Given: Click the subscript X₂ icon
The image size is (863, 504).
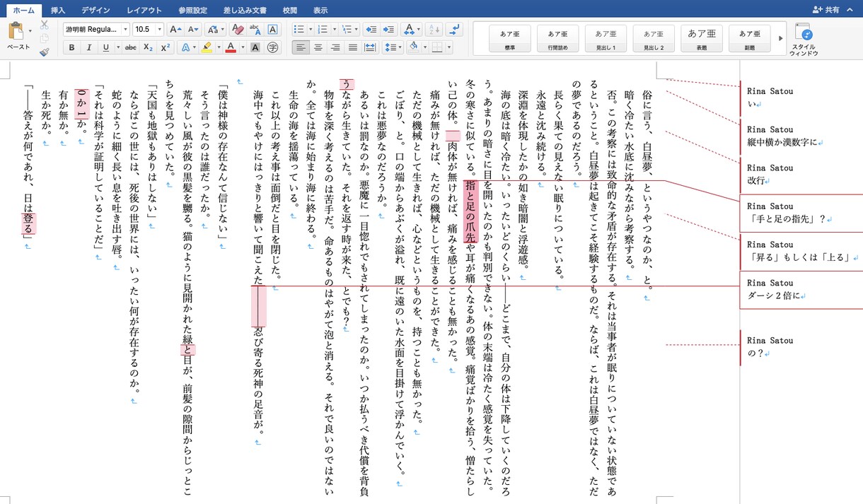Looking at the screenshot, I should coord(148,47).
